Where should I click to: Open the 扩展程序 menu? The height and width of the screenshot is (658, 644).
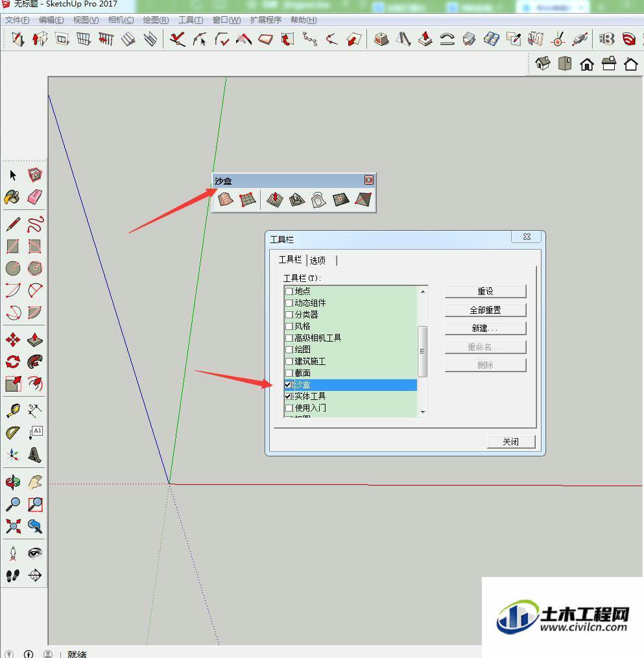(x=266, y=20)
